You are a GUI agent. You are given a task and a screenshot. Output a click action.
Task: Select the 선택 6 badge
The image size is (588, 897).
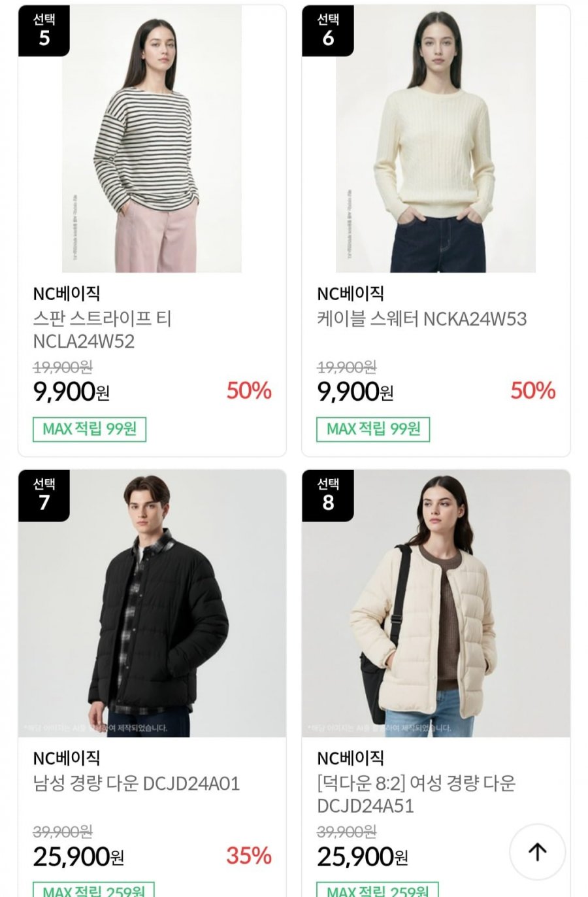[328, 31]
